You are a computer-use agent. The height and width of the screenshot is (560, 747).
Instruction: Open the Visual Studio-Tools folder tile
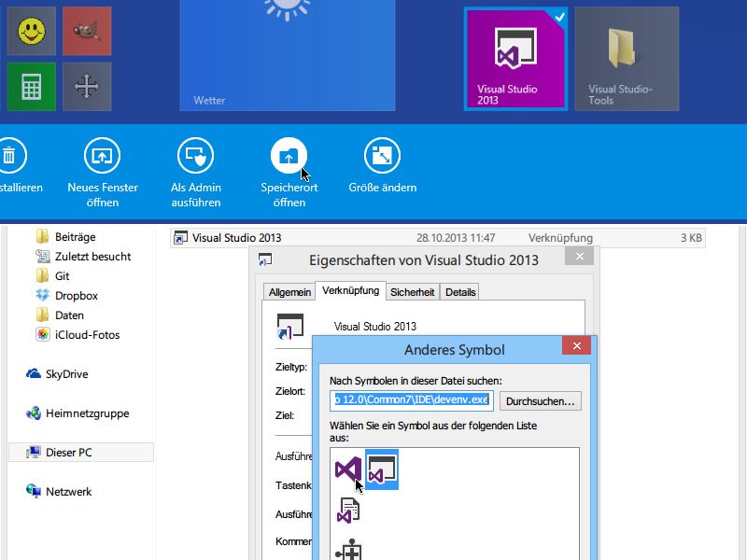627,59
